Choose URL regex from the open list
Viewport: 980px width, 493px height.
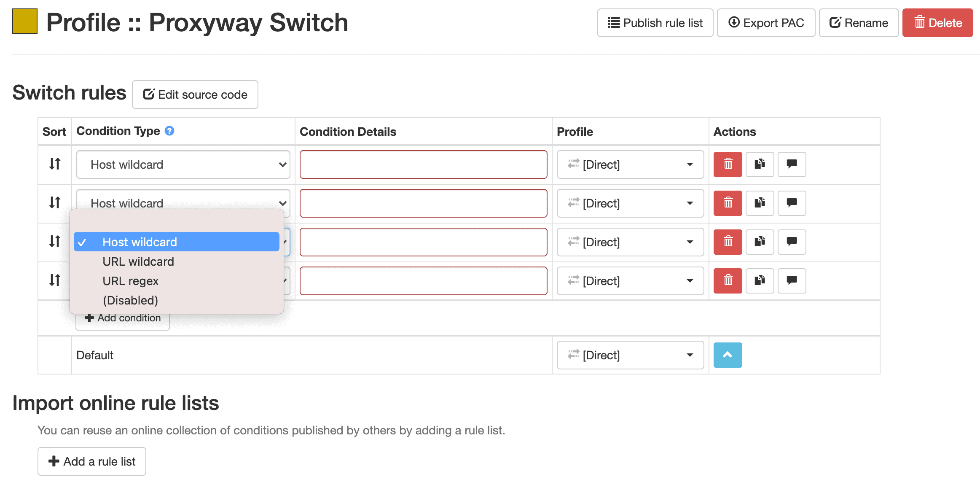click(177, 281)
